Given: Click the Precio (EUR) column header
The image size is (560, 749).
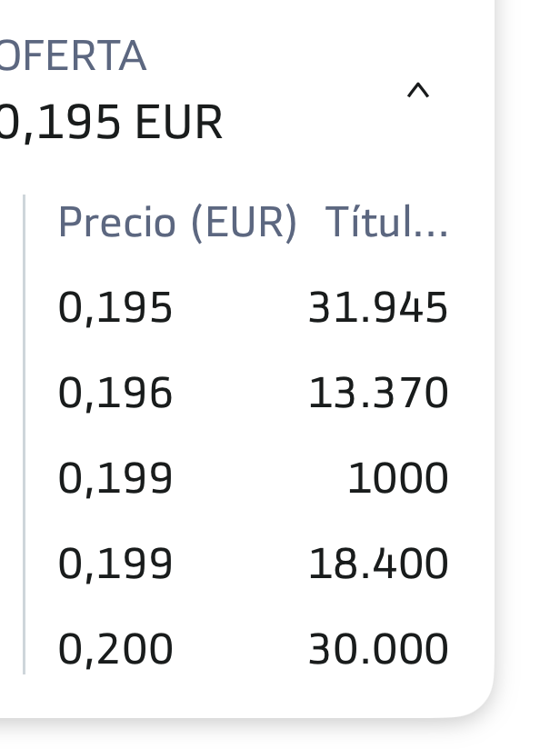Looking at the screenshot, I should 178,222.
